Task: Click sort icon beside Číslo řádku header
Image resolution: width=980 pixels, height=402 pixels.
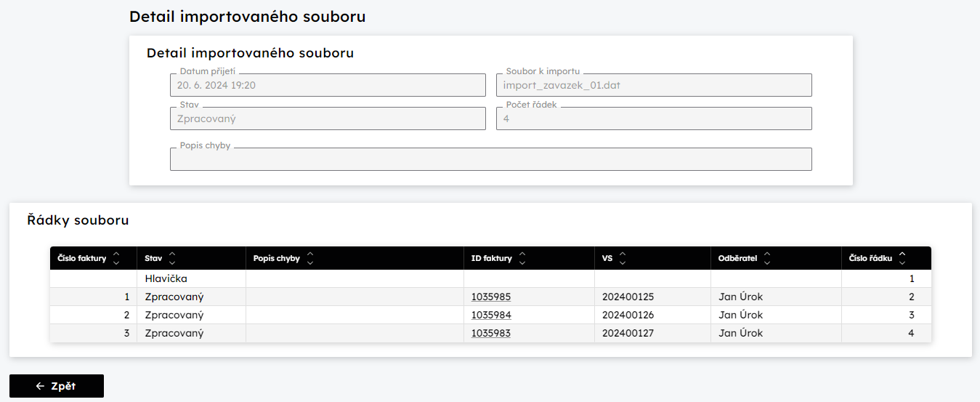Action: tap(902, 258)
